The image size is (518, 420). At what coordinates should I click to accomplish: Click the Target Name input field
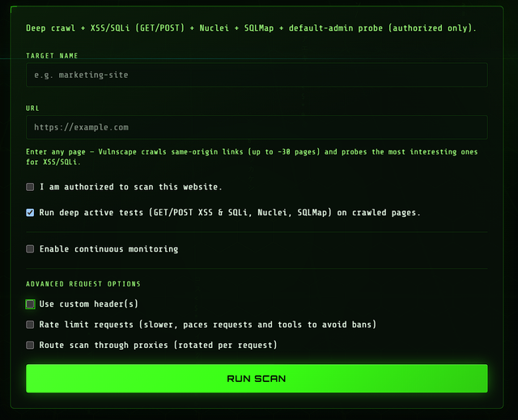pos(257,75)
